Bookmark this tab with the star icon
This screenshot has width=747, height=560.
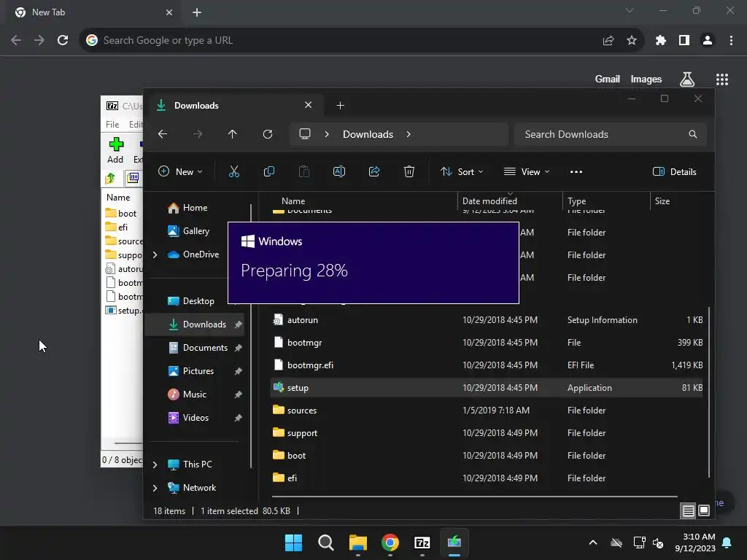click(x=632, y=41)
